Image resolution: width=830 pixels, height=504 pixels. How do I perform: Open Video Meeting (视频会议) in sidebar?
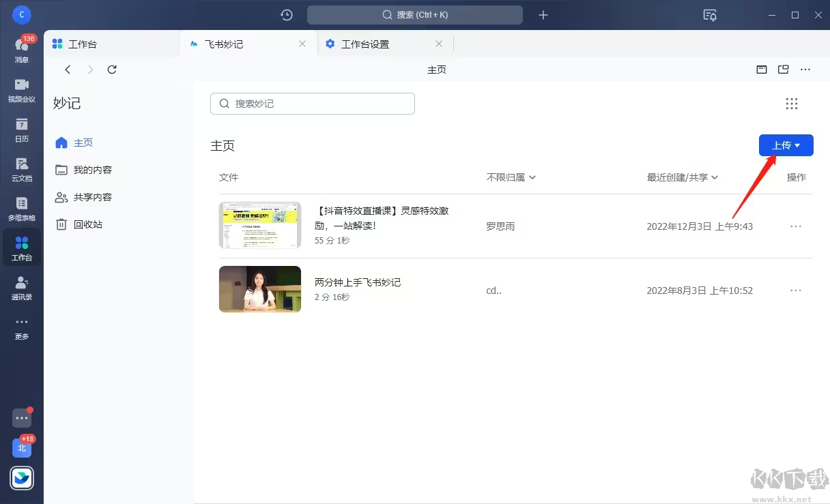coord(22,89)
